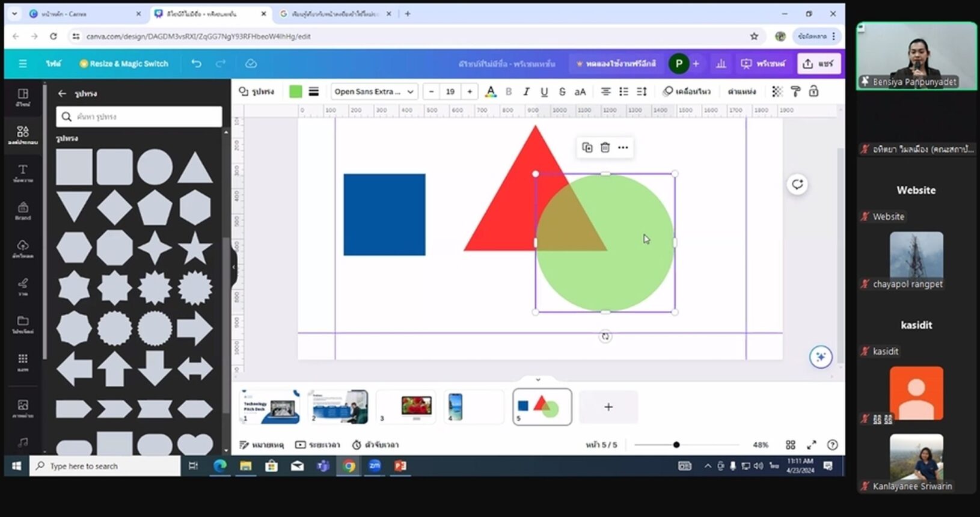Go back from the shapes panel
Screen dimensions: 980x517
62,94
